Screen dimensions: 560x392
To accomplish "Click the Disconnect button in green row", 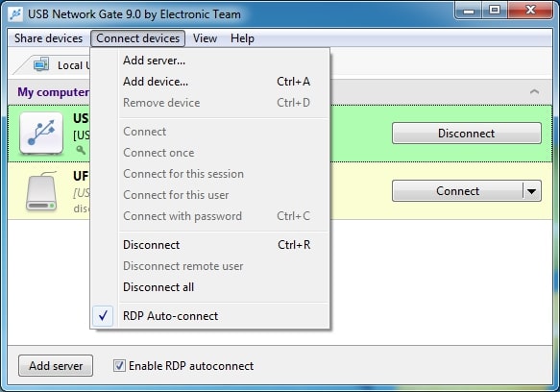I will (x=467, y=134).
